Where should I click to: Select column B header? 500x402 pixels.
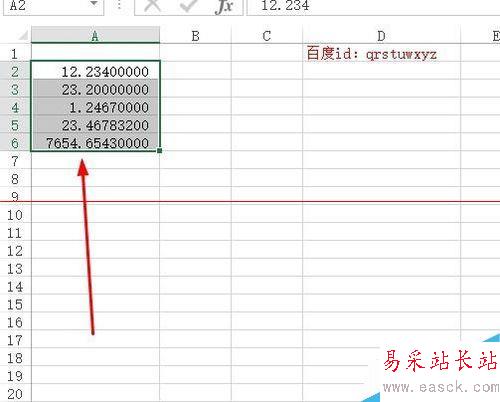195,36
